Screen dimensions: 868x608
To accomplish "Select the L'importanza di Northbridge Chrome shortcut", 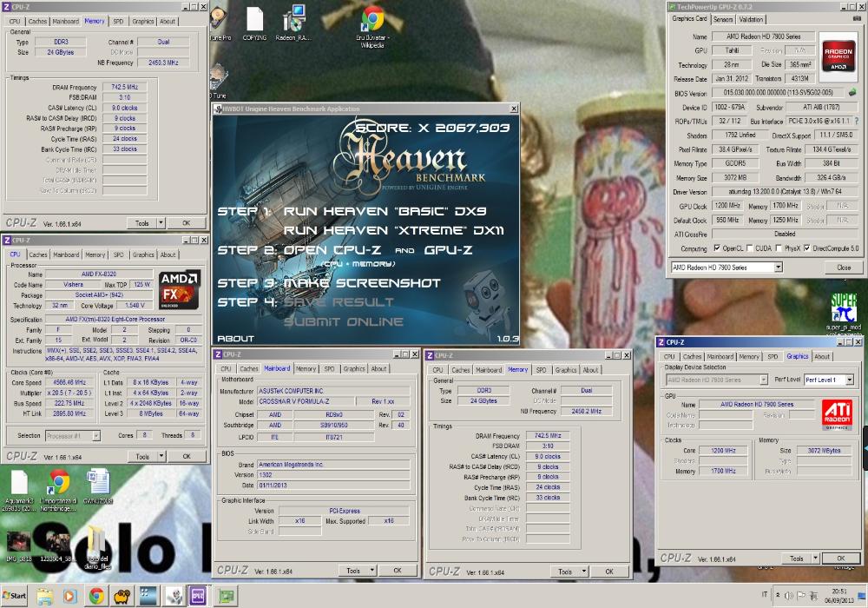I will coord(58,490).
